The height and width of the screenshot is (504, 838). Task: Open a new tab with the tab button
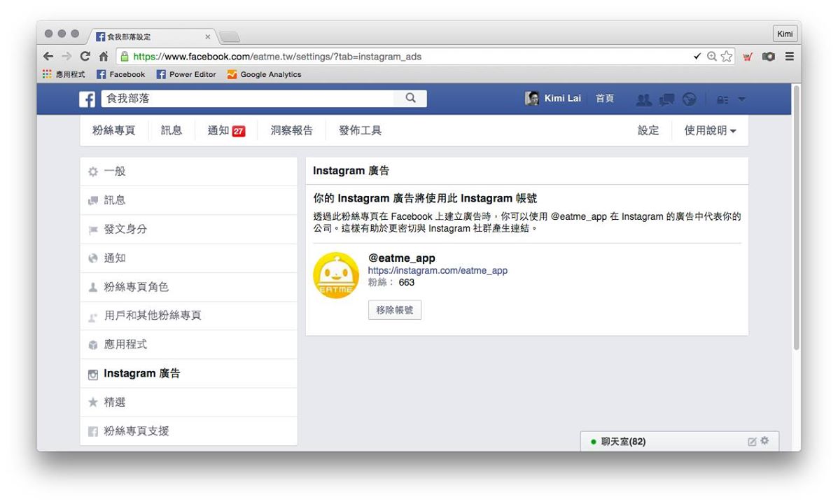coord(229,37)
